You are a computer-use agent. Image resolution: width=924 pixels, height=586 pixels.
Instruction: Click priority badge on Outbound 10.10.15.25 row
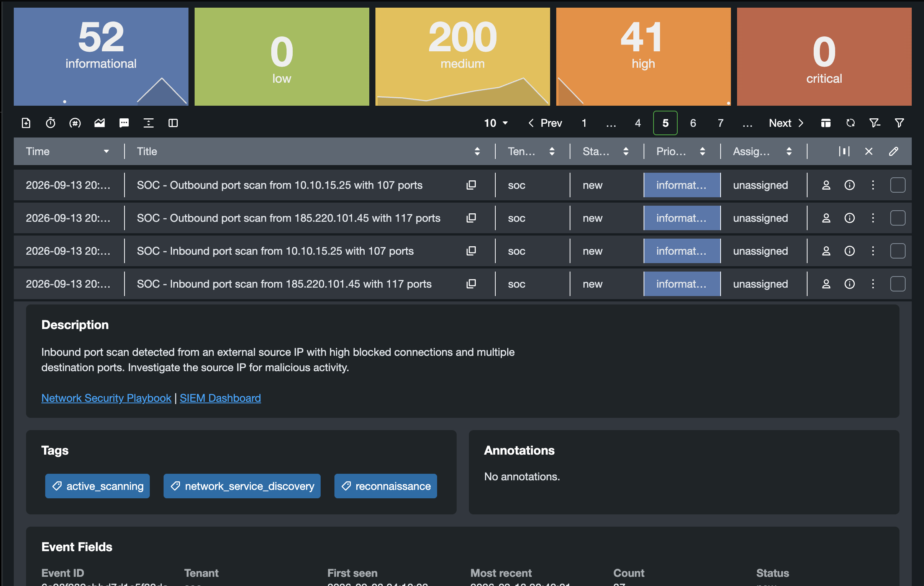tap(682, 185)
